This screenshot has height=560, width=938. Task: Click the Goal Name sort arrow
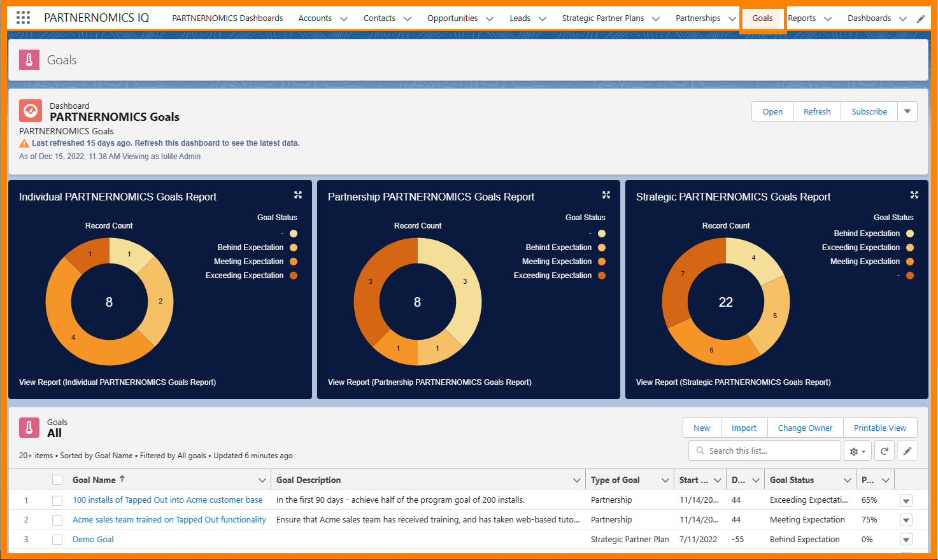pyautogui.click(x=122, y=479)
